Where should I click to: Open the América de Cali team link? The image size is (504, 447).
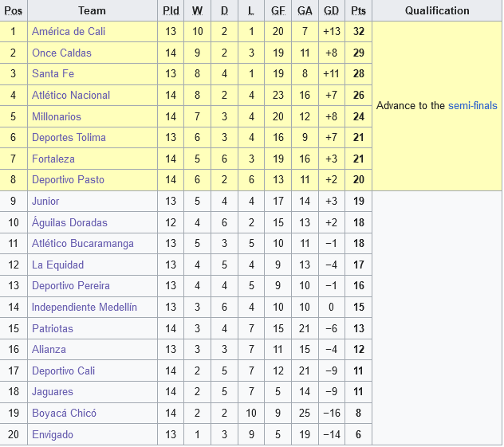[x=68, y=32]
